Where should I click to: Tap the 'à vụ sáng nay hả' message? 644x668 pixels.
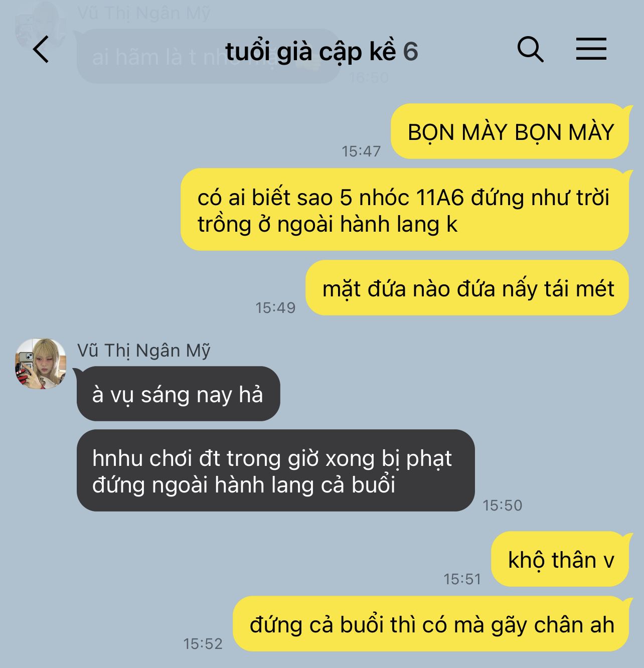[x=178, y=394]
